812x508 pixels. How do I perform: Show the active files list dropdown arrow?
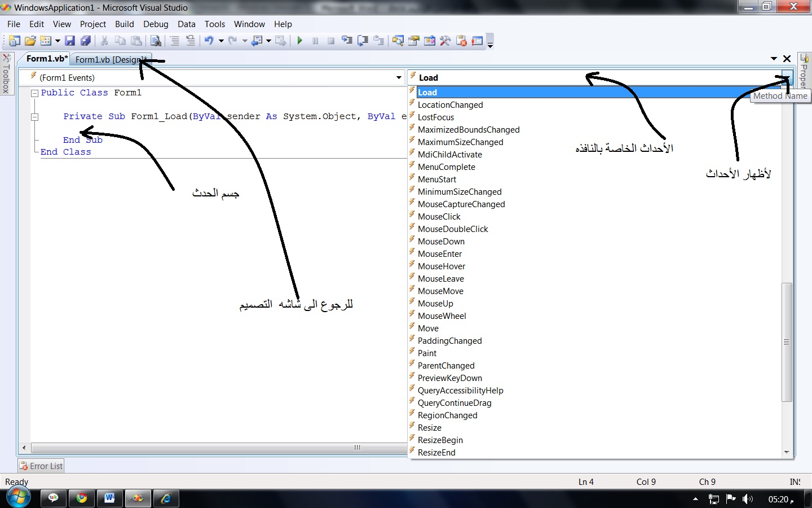point(774,59)
